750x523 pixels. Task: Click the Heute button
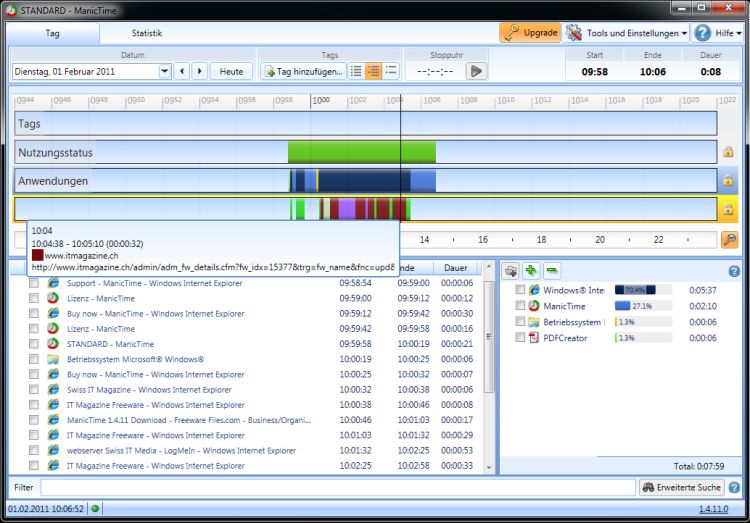(231, 71)
